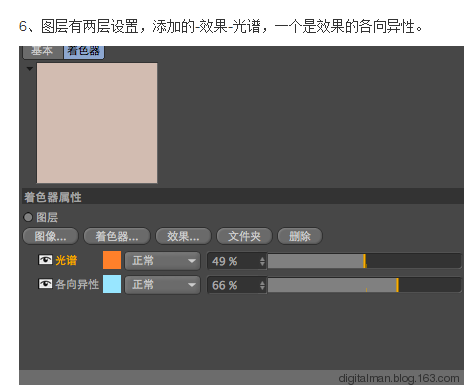
Task: Click the 效果... button
Action: (183, 237)
